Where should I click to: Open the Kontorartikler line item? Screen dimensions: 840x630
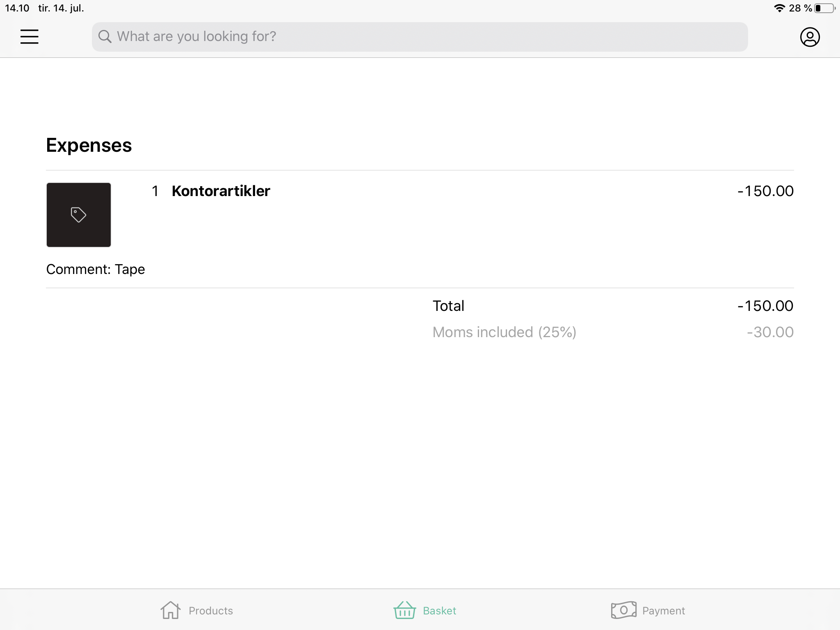click(x=221, y=191)
